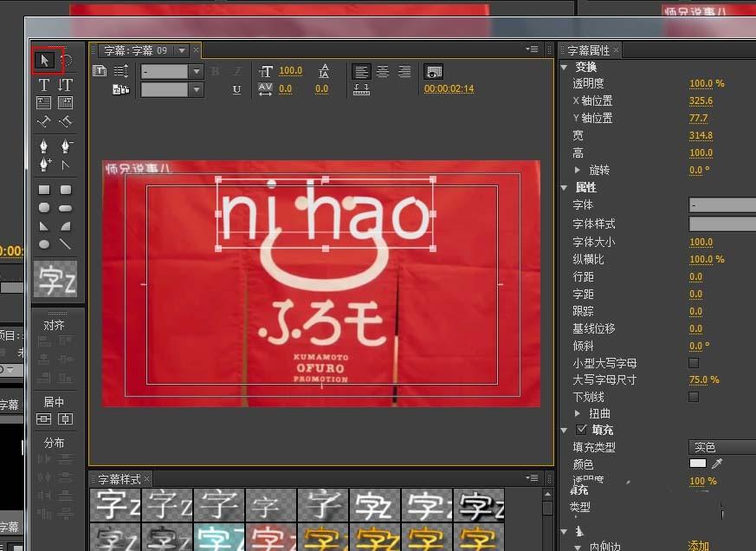
Task: Check the 小型大写字母 small caps option
Action: (x=692, y=363)
